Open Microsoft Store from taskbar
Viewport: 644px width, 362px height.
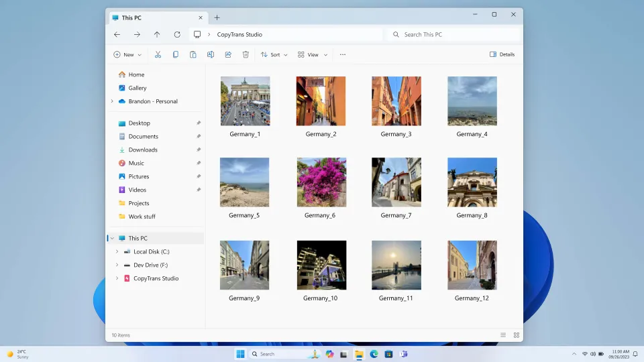388,354
